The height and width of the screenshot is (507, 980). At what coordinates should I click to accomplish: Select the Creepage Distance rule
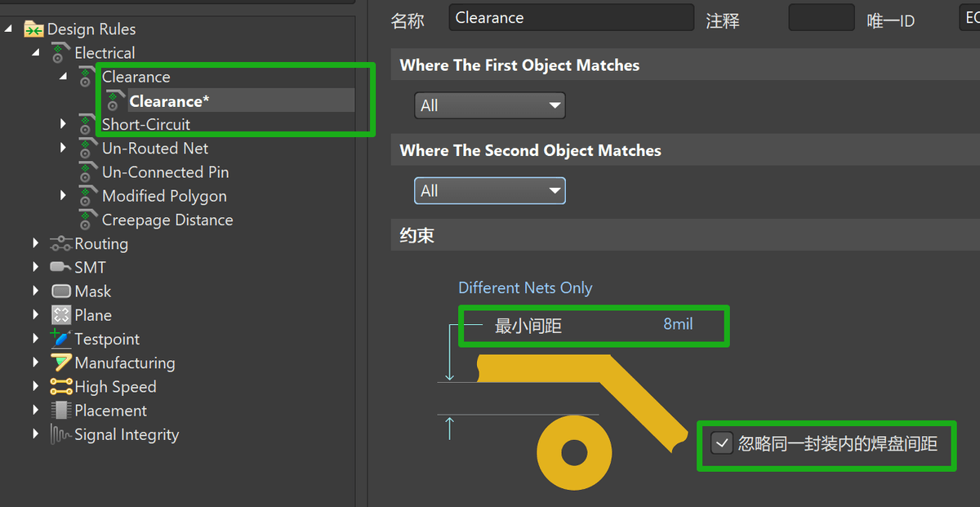click(x=167, y=220)
